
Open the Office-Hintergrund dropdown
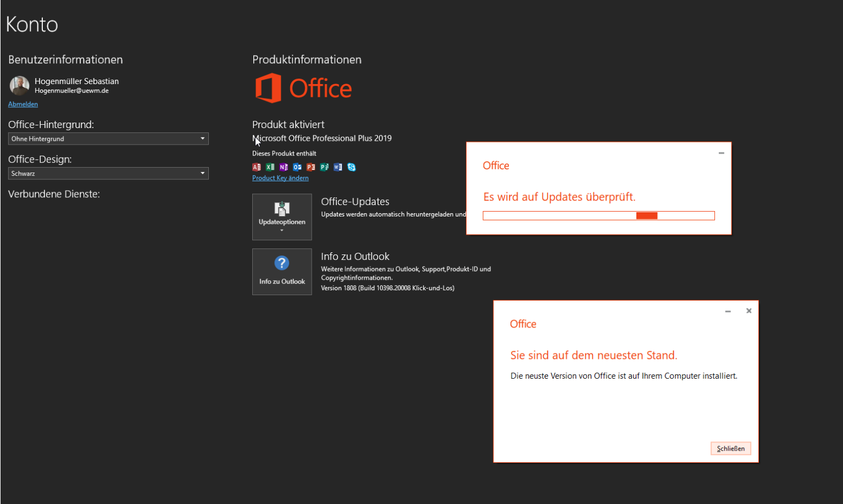pyautogui.click(x=108, y=139)
